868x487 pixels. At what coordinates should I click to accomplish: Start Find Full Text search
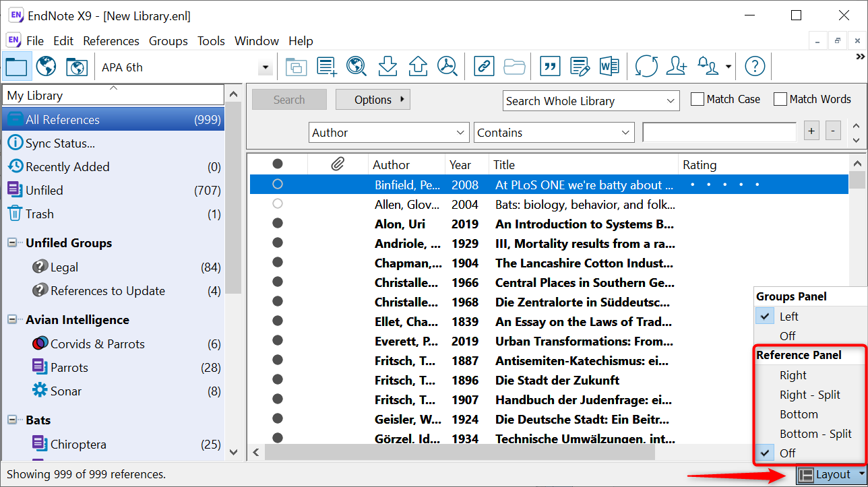[447, 66]
